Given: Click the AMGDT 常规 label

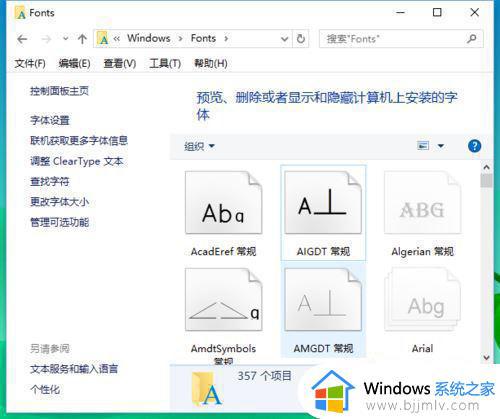Looking at the screenshot, I should [x=323, y=349].
